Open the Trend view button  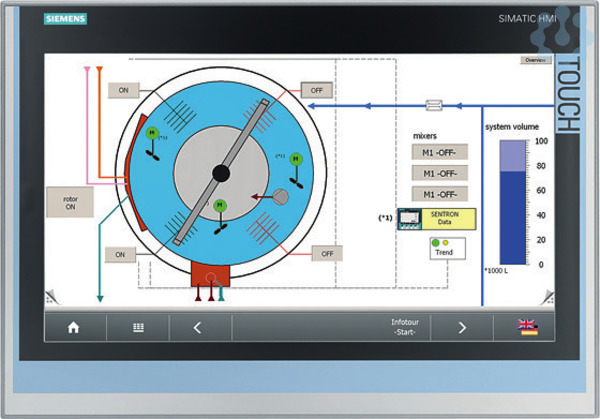[442, 249]
